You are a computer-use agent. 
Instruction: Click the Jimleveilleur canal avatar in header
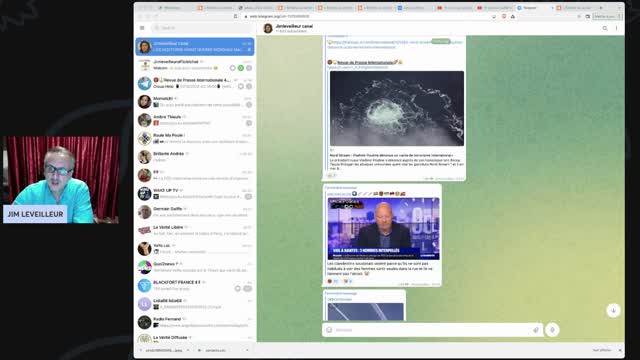[x=268, y=28]
